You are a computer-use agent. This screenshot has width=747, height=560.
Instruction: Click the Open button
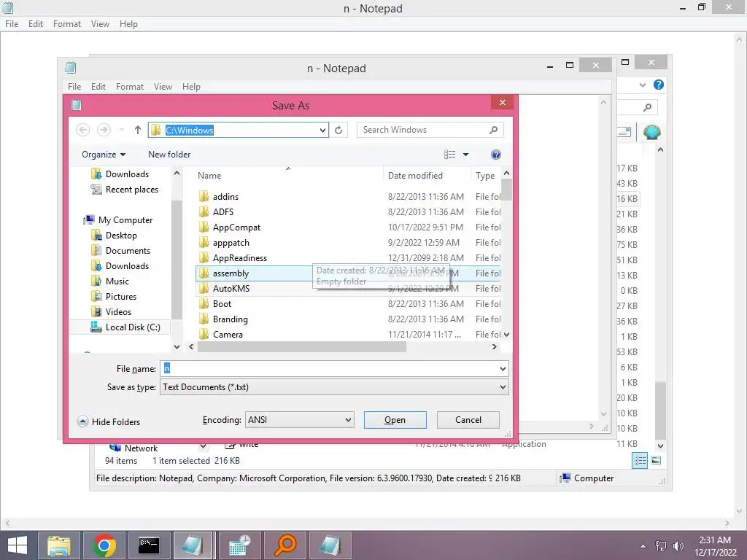[395, 420]
